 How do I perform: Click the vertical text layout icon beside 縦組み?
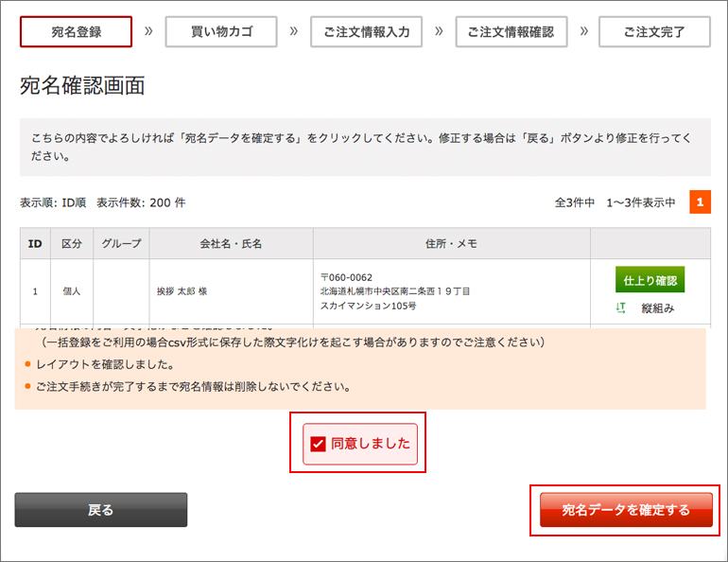pyautogui.click(x=621, y=307)
